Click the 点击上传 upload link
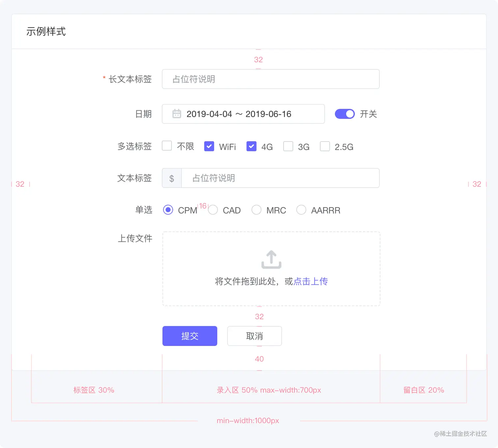498x448 pixels. [x=311, y=281]
